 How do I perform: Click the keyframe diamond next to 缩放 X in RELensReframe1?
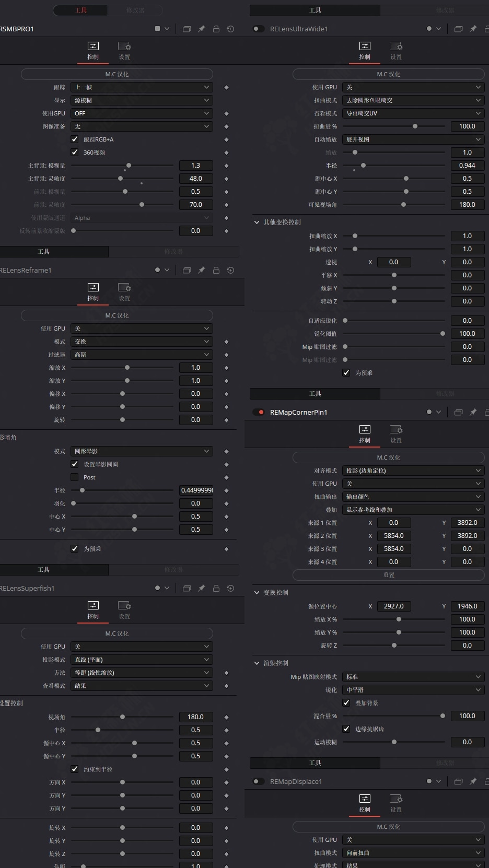(x=226, y=368)
